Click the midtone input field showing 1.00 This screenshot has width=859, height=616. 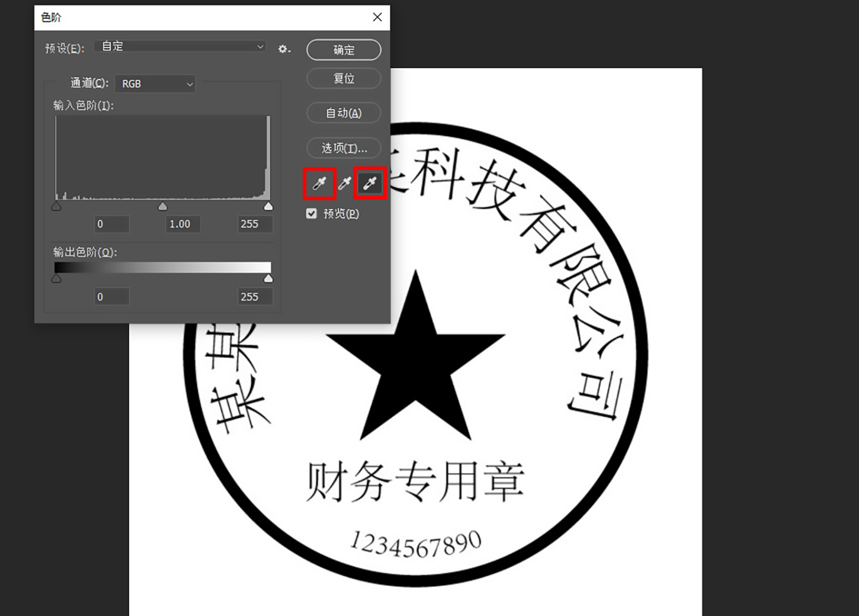point(182,224)
